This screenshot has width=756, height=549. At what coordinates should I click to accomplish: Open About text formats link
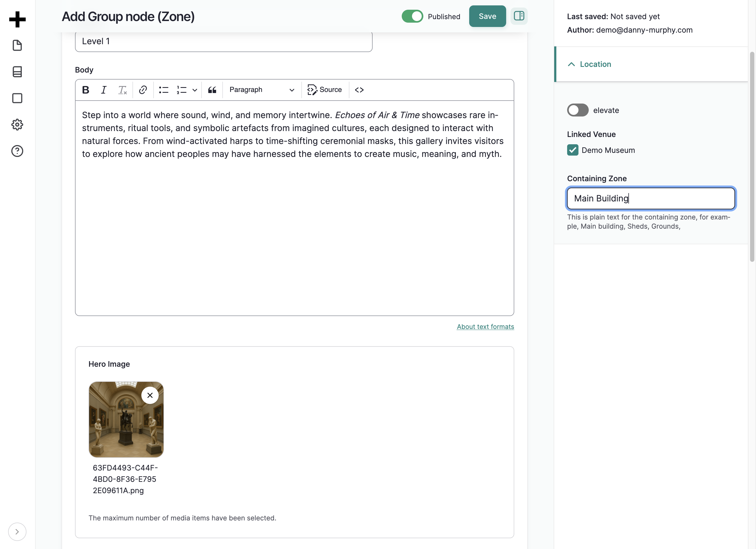[x=485, y=327]
